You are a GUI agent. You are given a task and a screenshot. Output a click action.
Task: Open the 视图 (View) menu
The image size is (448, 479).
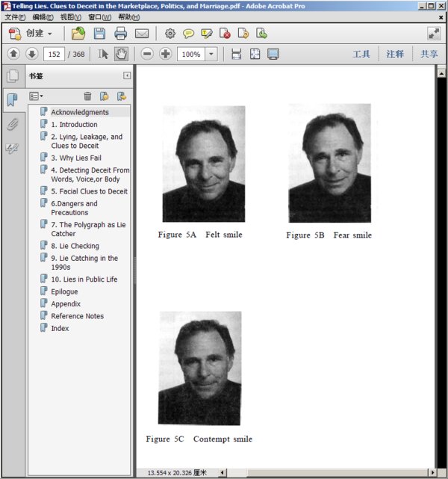pyautogui.click(x=70, y=17)
